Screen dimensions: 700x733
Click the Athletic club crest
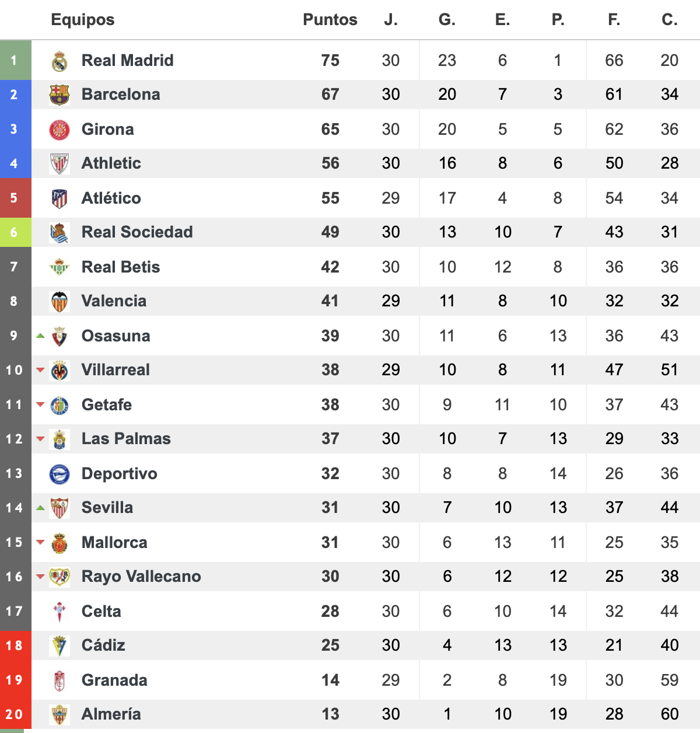[x=60, y=163]
